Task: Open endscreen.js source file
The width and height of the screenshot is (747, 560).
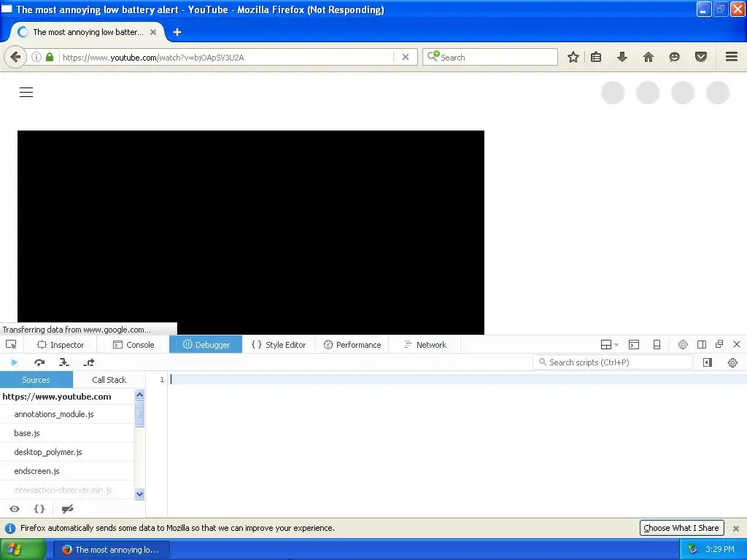Action: 66,472
